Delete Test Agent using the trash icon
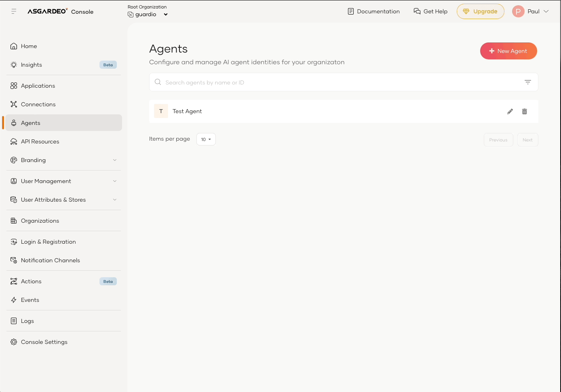 pyautogui.click(x=524, y=112)
